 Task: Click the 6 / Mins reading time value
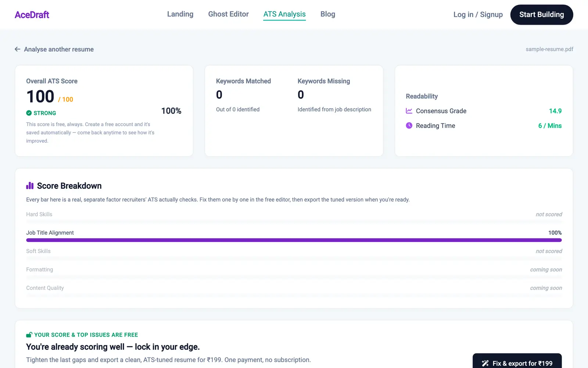click(550, 125)
